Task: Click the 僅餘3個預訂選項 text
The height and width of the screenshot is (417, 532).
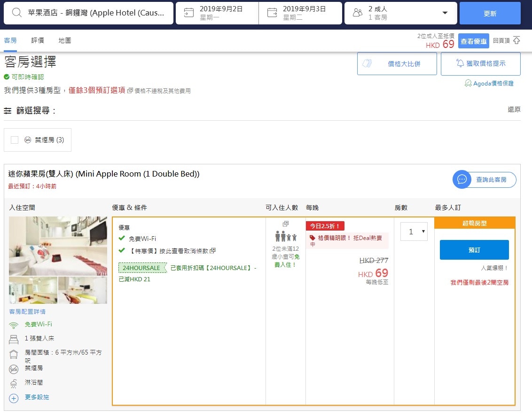Action: click(x=97, y=90)
